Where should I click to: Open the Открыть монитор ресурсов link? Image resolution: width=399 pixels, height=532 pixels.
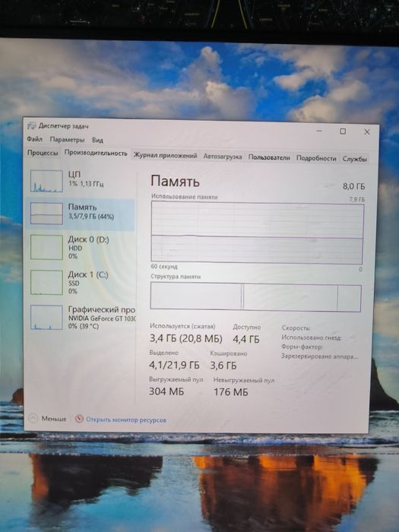click(126, 420)
